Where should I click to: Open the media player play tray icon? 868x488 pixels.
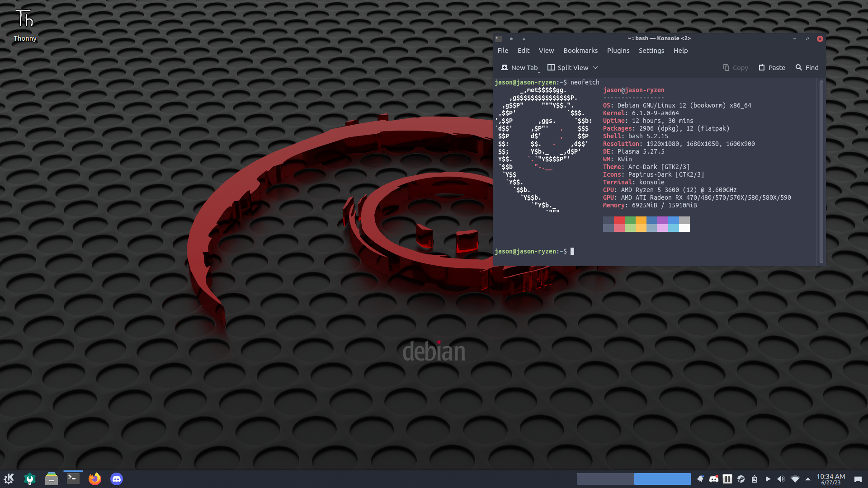(x=768, y=479)
